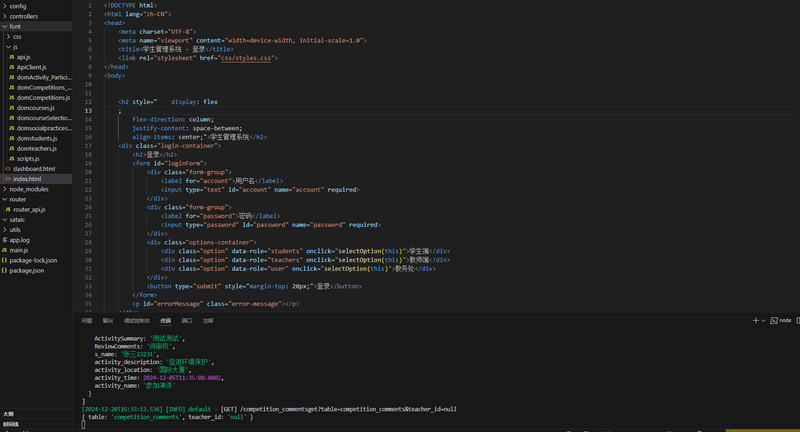800x432 pixels.
Task: Click activity_time value in terminal output
Action: coord(182,378)
